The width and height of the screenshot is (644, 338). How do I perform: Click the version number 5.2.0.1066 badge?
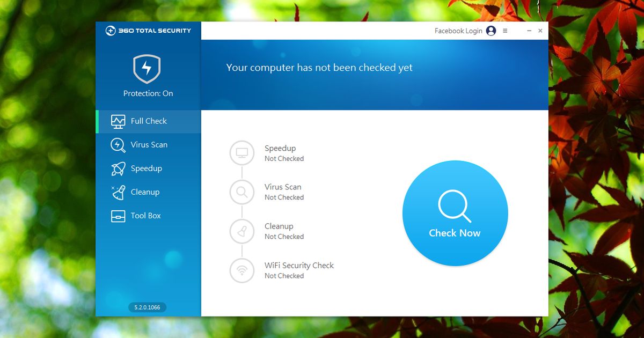click(147, 307)
